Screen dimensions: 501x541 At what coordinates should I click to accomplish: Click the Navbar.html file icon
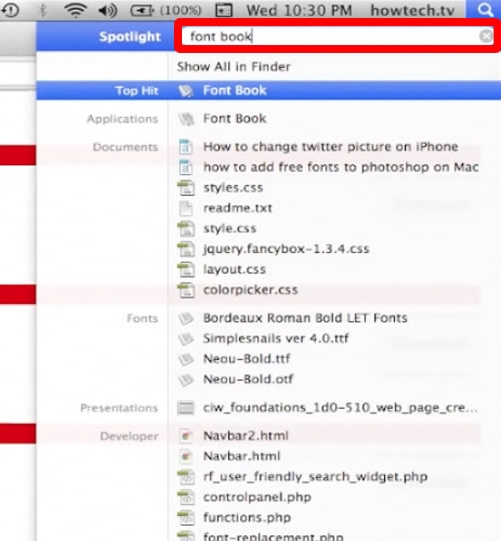pyautogui.click(x=186, y=456)
